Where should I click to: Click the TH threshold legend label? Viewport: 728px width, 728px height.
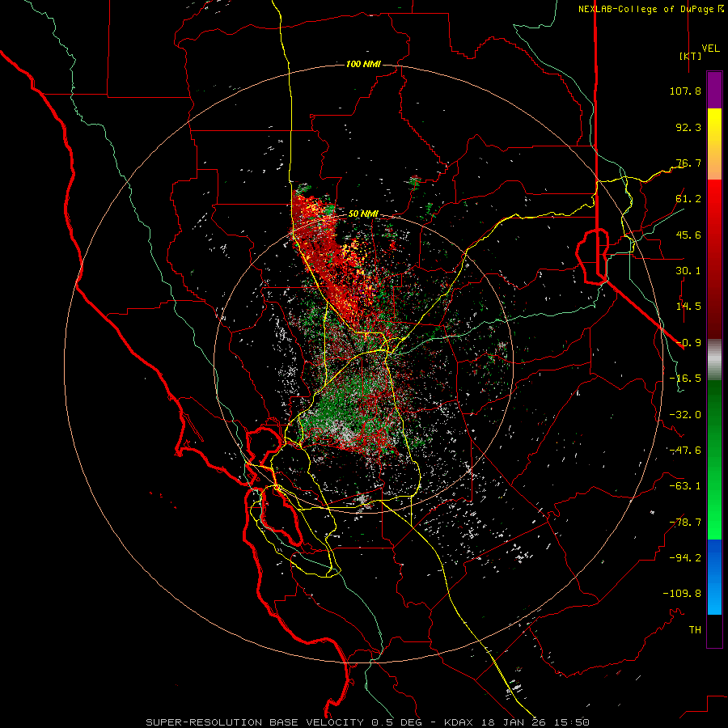click(695, 630)
